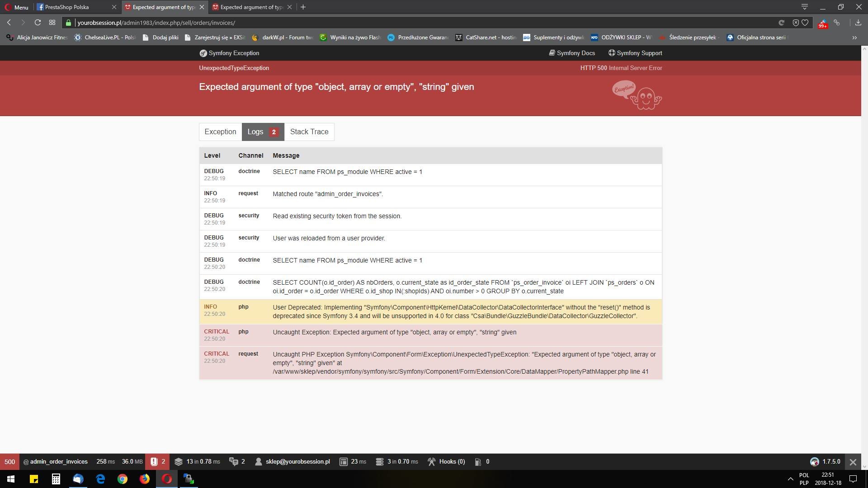
Task: Open a new browser tab with the plus
Action: click(x=303, y=7)
